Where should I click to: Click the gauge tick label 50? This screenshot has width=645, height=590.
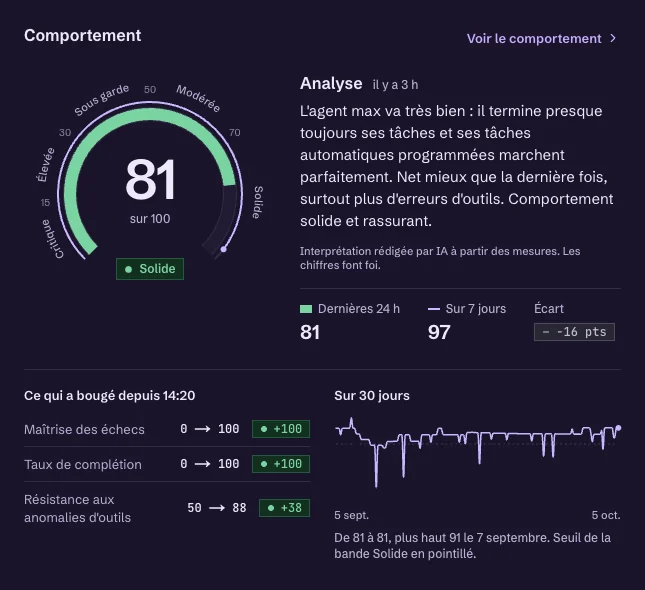coord(150,89)
